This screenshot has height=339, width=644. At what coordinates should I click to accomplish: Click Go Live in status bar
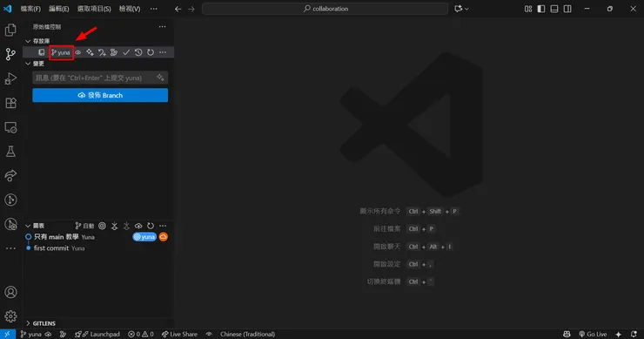[593, 334]
